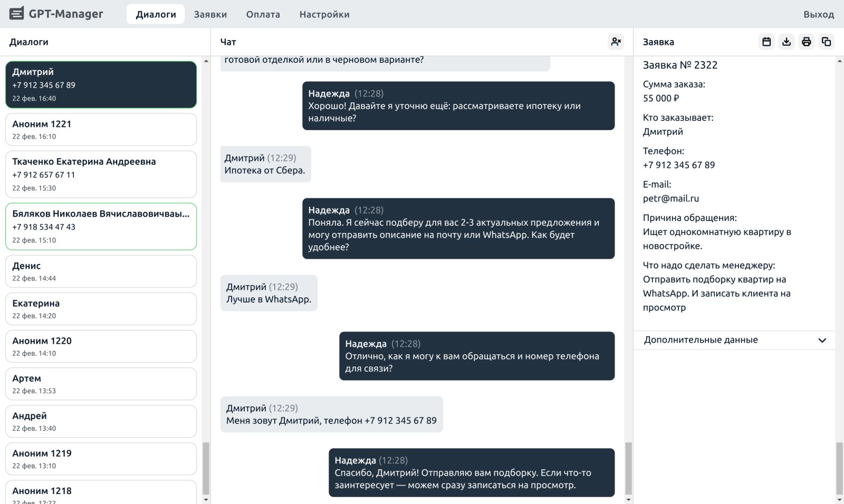Viewport: 844px width, 504px height.
Task: Switch to the Заявки tab
Action: pos(210,14)
